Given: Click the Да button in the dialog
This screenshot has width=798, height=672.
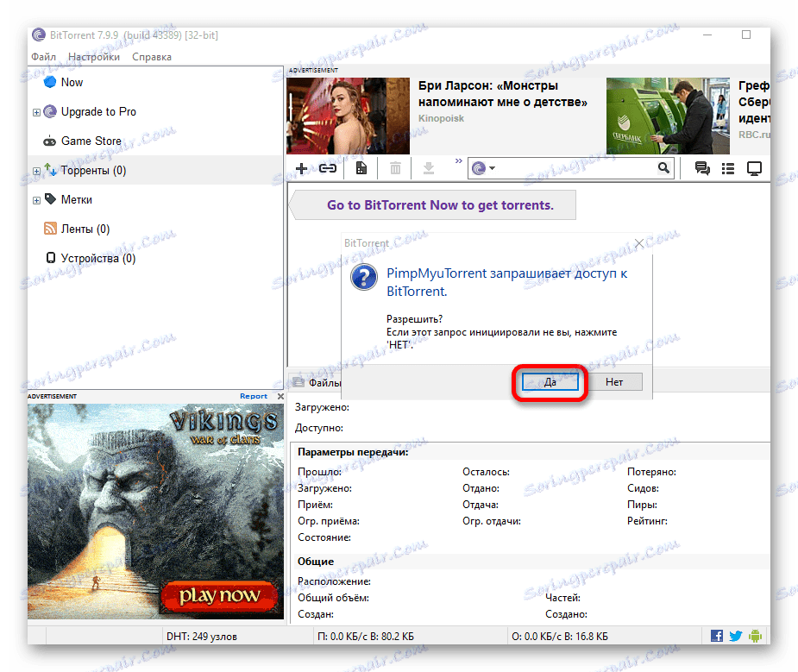Looking at the screenshot, I should point(550,381).
